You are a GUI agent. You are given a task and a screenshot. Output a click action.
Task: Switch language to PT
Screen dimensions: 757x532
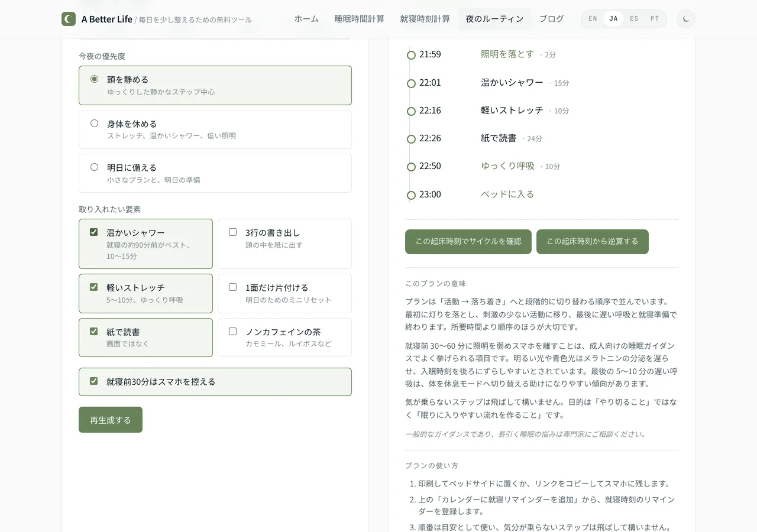tap(655, 19)
